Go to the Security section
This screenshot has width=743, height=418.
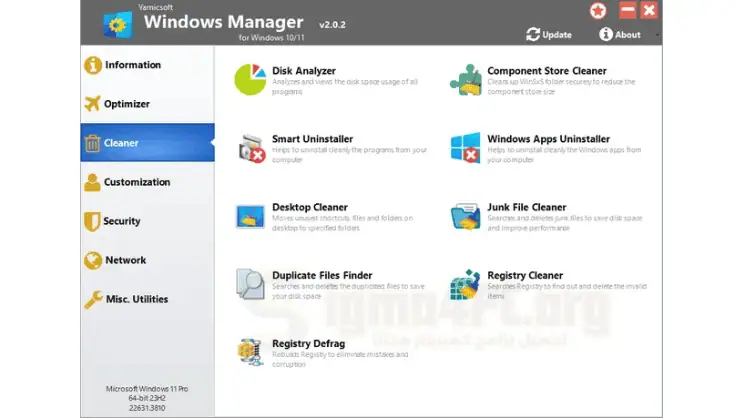(x=147, y=221)
